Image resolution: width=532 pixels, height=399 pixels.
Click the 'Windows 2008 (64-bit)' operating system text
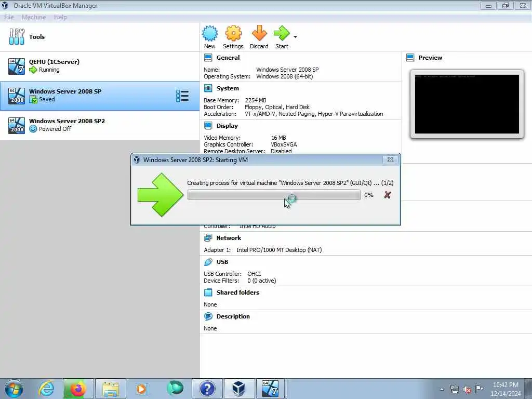[284, 77]
